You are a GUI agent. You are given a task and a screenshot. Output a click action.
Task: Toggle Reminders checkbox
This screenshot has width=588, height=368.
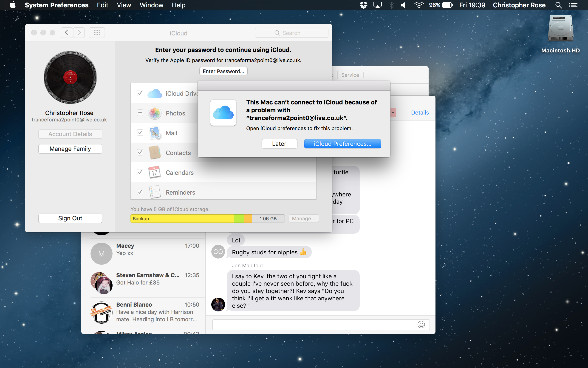pos(140,192)
